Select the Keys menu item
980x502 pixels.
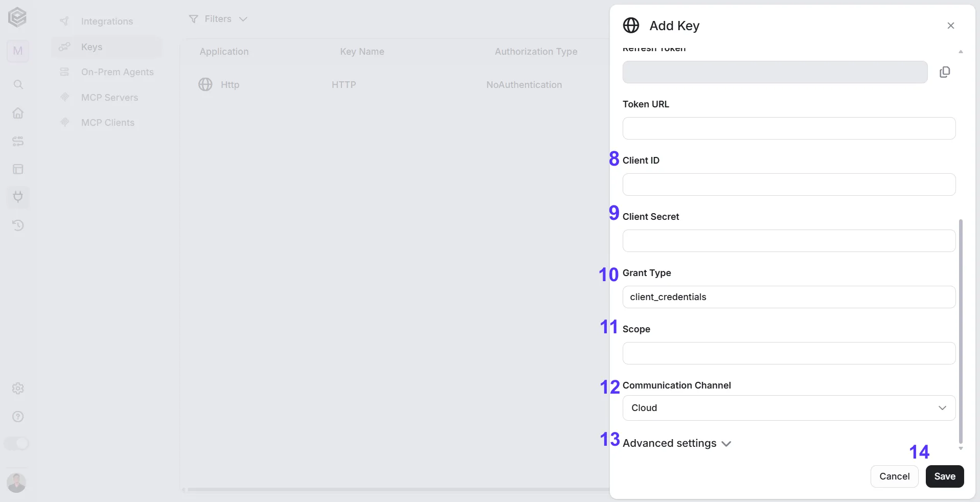pyautogui.click(x=107, y=47)
